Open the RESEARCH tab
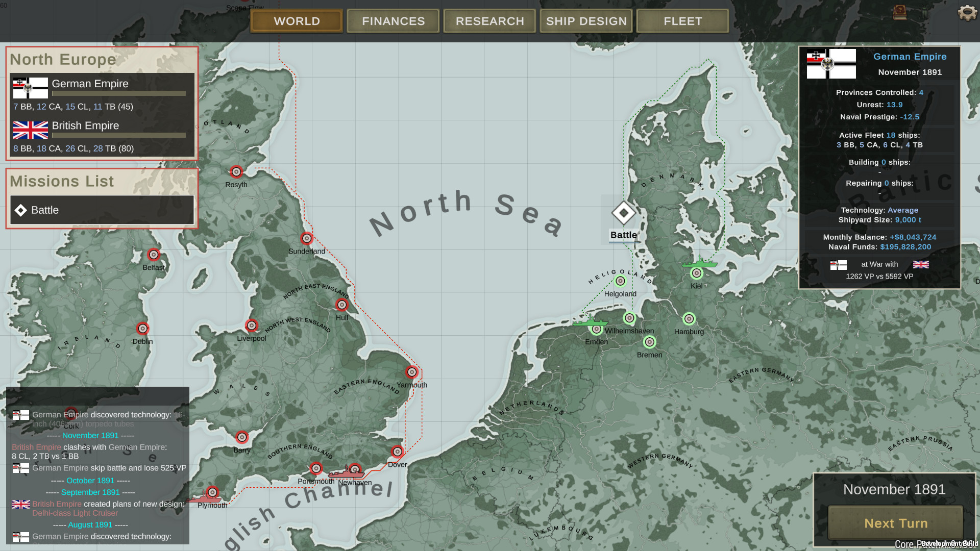 pyautogui.click(x=488, y=21)
